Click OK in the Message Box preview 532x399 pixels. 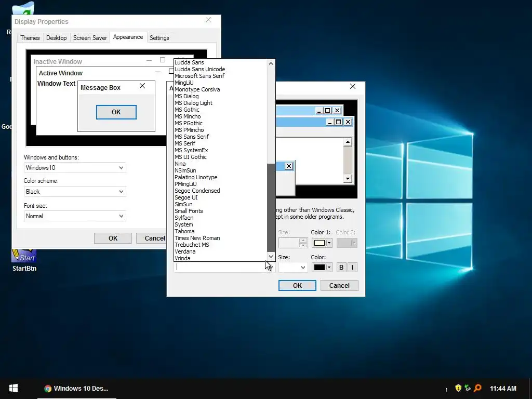coord(116,112)
